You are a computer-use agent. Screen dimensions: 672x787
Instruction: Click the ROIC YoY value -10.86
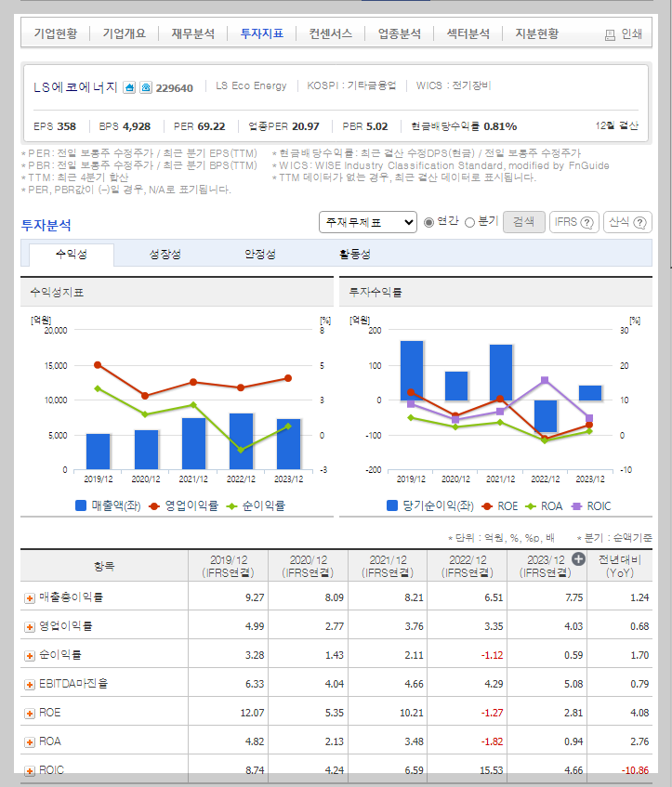(636, 770)
